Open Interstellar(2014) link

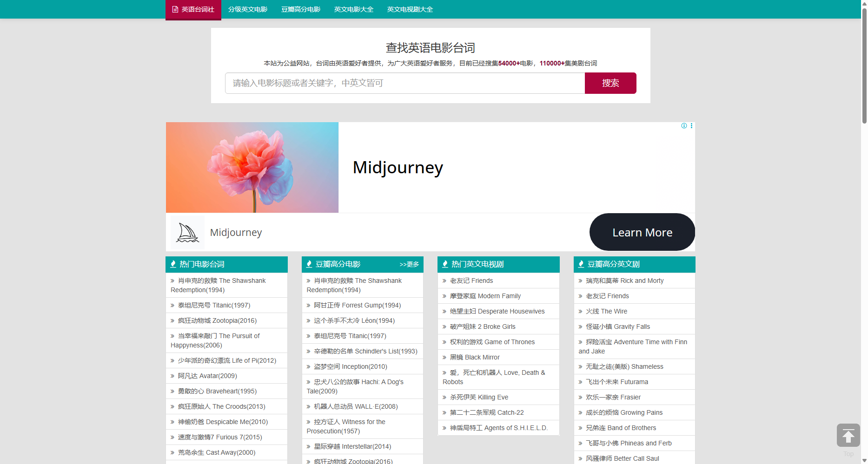pyautogui.click(x=352, y=446)
